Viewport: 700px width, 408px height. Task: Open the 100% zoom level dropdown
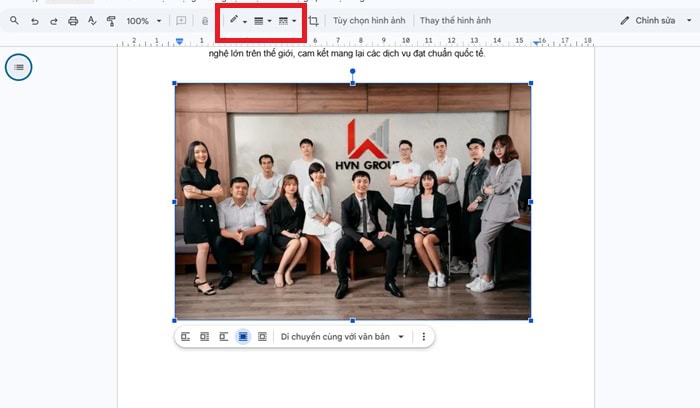tap(144, 21)
